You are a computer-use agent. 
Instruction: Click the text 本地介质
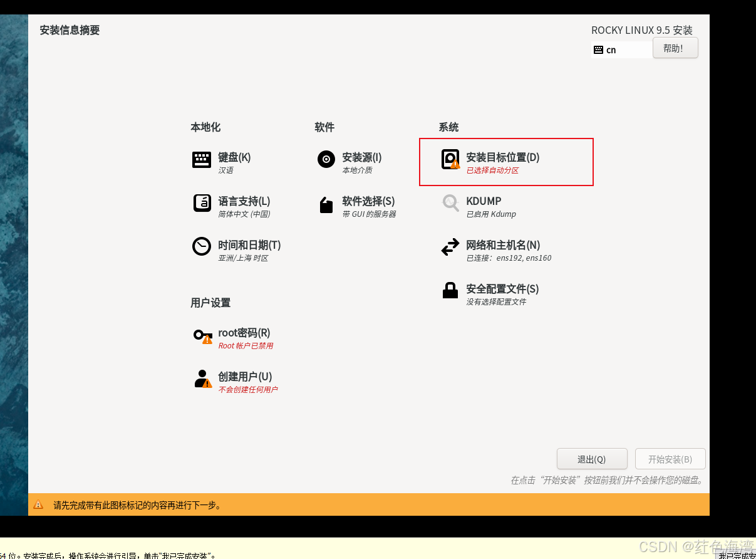pyautogui.click(x=357, y=170)
